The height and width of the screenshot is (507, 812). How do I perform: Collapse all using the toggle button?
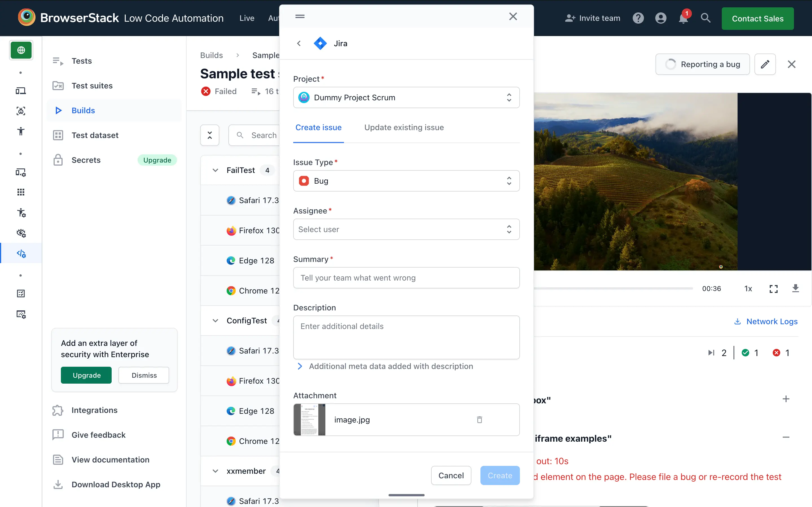coord(210,135)
